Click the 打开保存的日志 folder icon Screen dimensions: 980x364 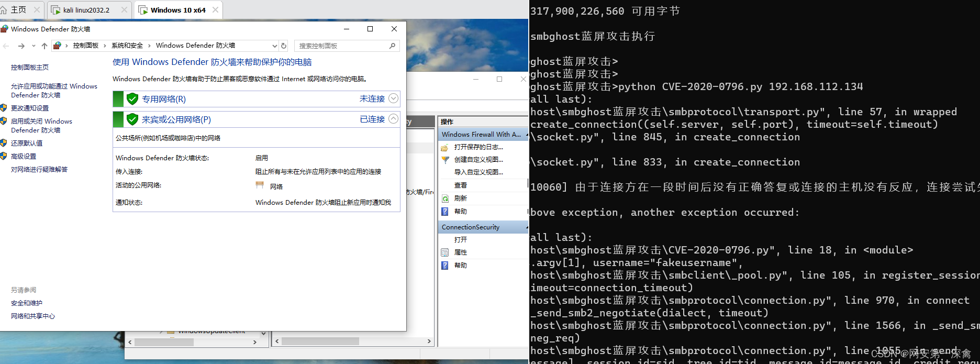[x=445, y=148]
